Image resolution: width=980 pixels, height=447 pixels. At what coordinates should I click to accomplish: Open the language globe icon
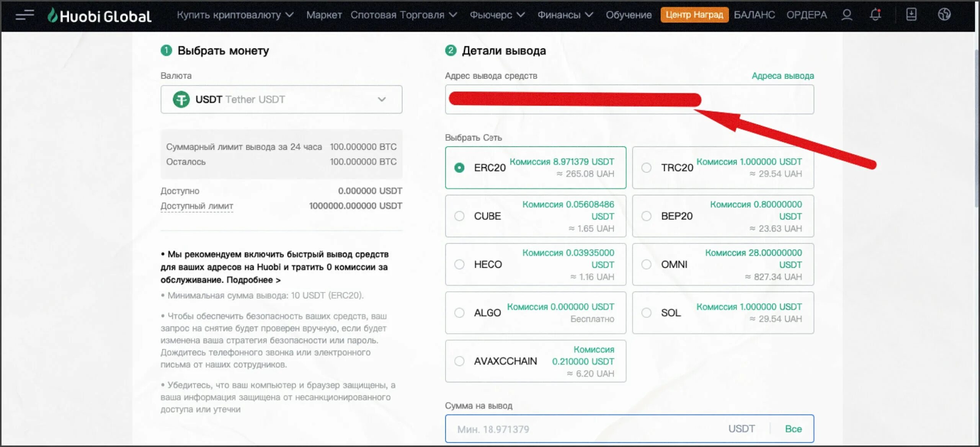[944, 15]
